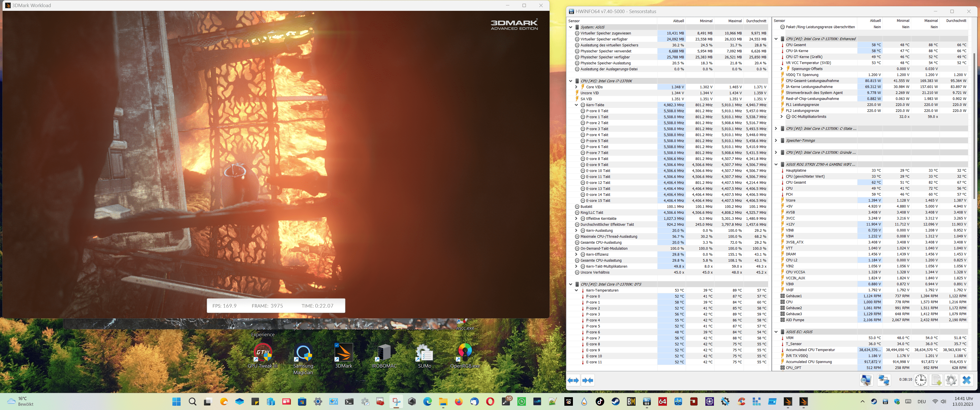Close sensors with the blue X icon
Screen dimensions: 980x410
point(967,380)
